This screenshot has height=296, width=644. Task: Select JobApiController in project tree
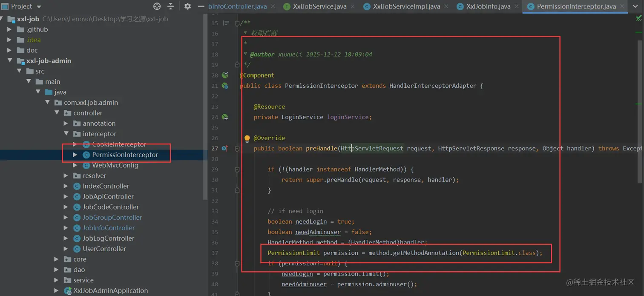[x=108, y=196]
